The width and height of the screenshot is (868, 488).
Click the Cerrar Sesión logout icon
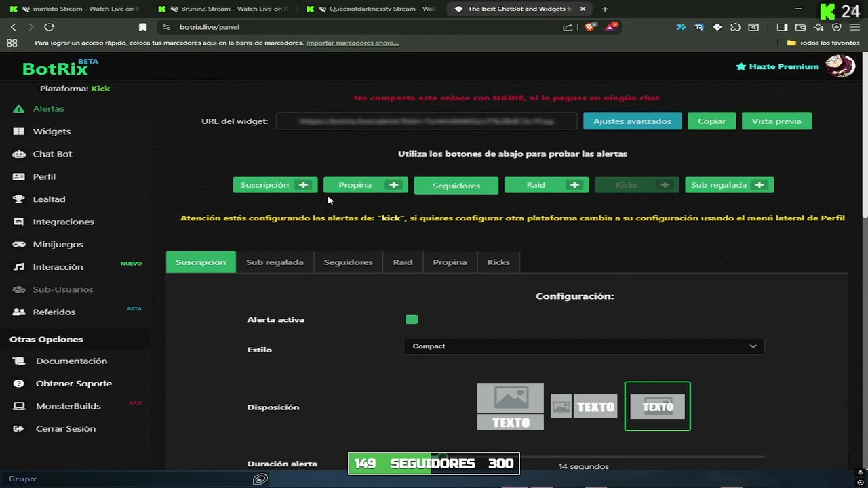(x=19, y=428)
